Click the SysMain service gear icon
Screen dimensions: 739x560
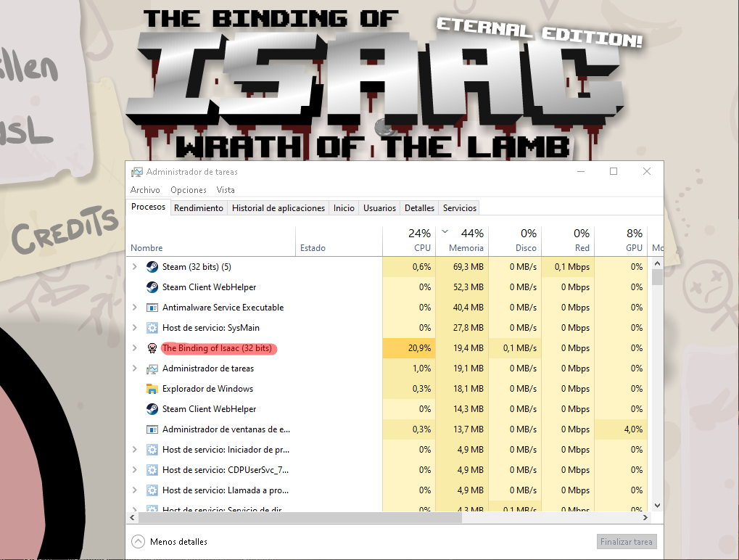(152, 328)
